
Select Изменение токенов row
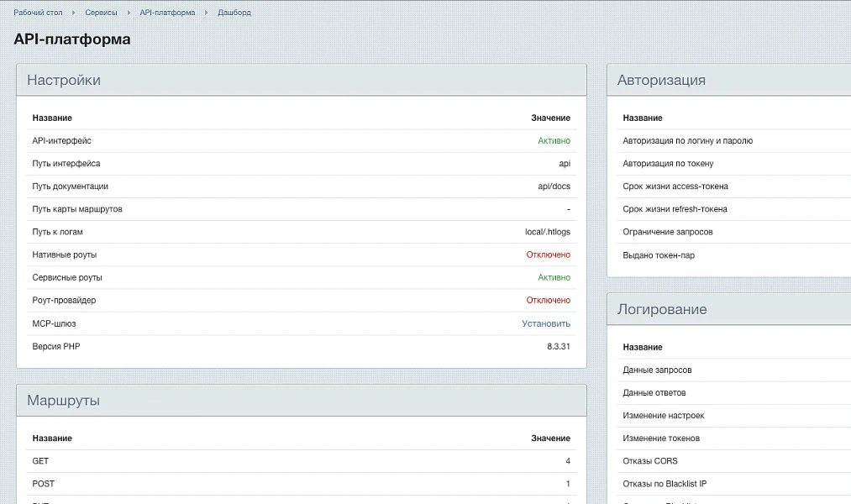(x=733, y=438)
